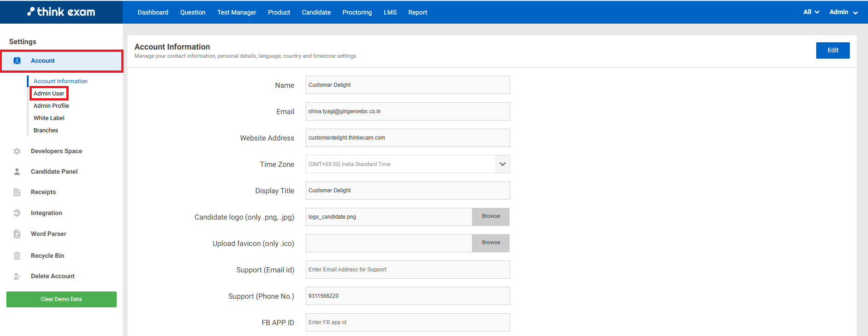Open the All dropdown in header
The image size is (868, 336).
(811, 12)
